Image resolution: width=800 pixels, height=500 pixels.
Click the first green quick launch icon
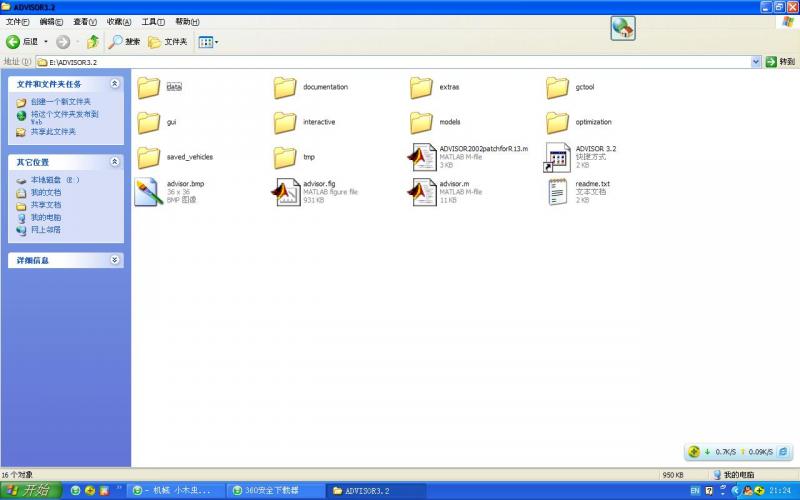(x=76, y=491)
